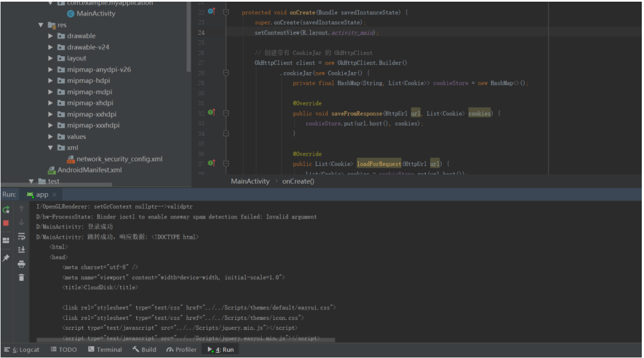Expand the mipmap-hdpi folder
This screenshot has height=358, width=644.
[x=51, y=81]
